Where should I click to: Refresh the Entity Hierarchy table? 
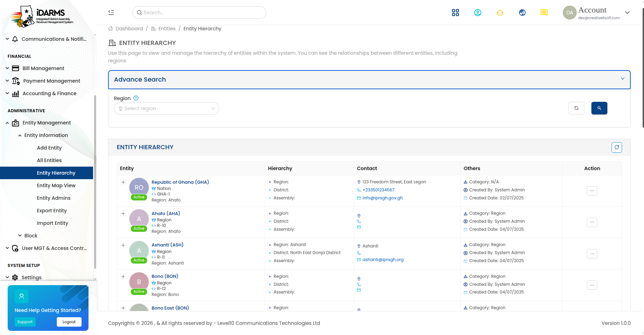(617, 147)
